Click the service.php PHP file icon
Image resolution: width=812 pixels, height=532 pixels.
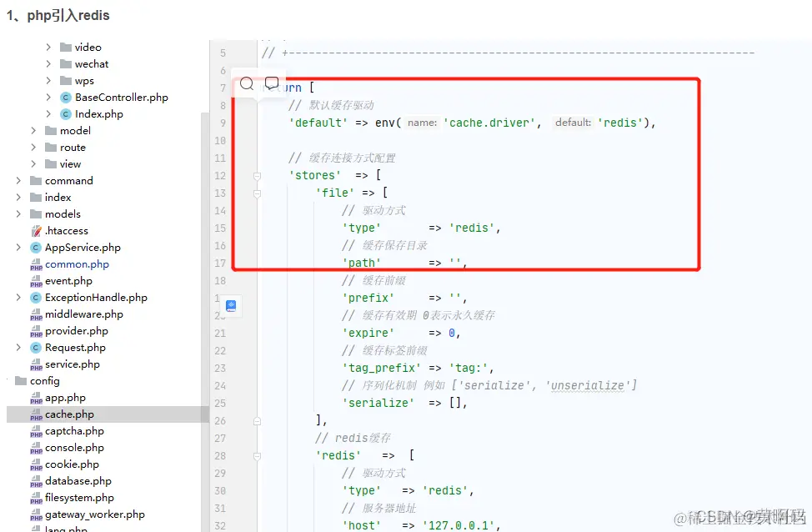pos(36,364)
